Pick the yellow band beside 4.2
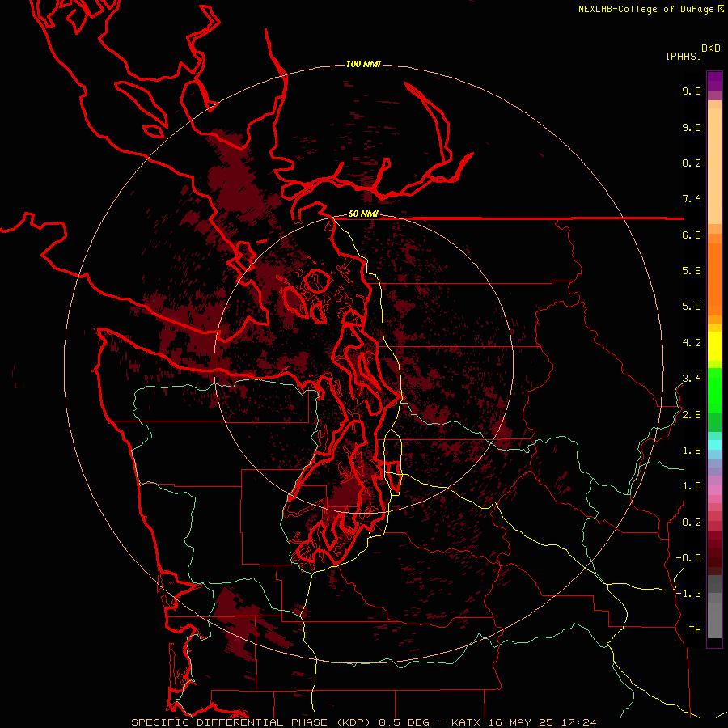This screenshot has height=728, width=728. click(714, 346)
